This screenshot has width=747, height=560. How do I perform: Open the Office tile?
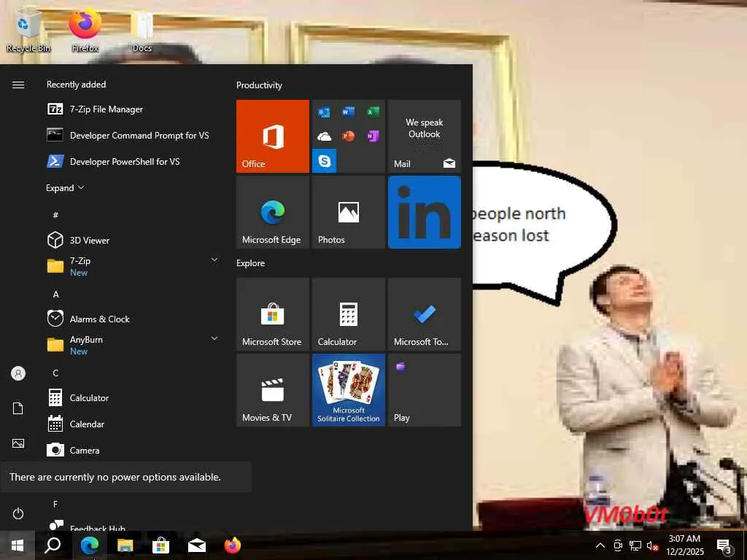click(x=273, y=136)
